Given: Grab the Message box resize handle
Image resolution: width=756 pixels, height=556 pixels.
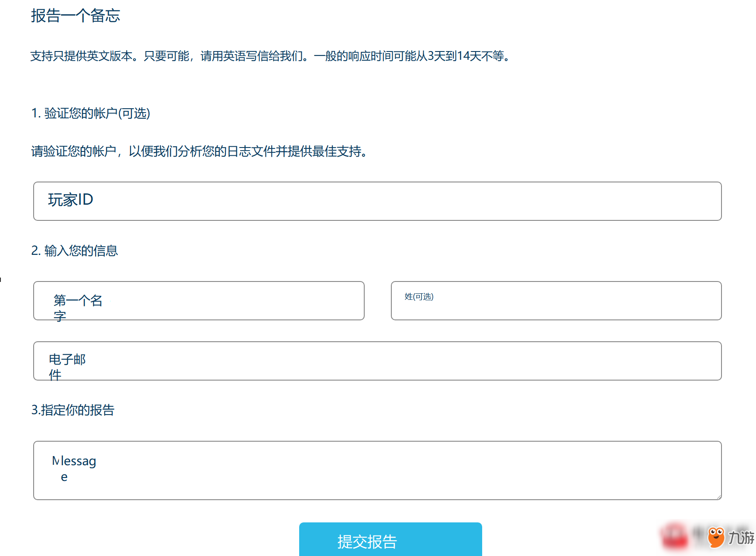Looking at the screenshot, I should (x=718, y=497).
